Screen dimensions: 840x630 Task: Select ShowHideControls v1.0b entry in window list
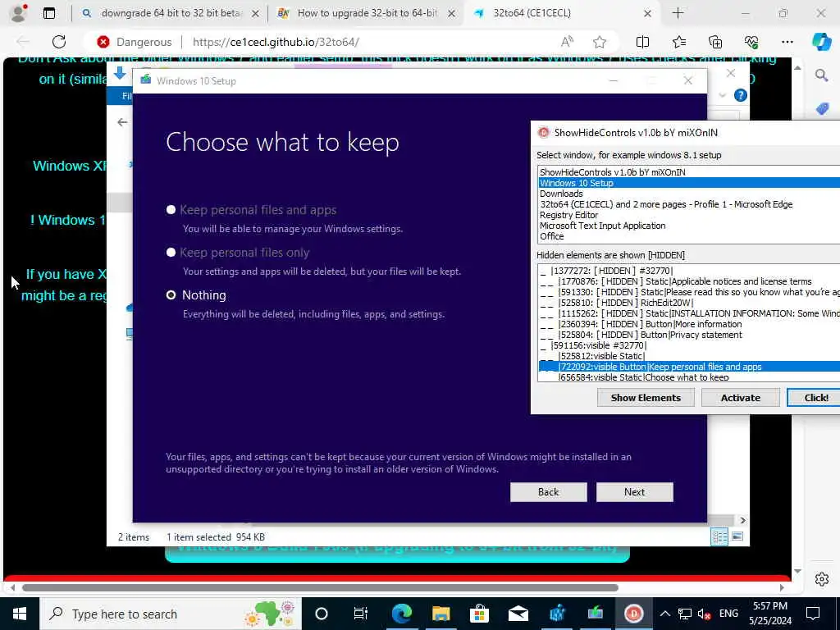(689, 172)
